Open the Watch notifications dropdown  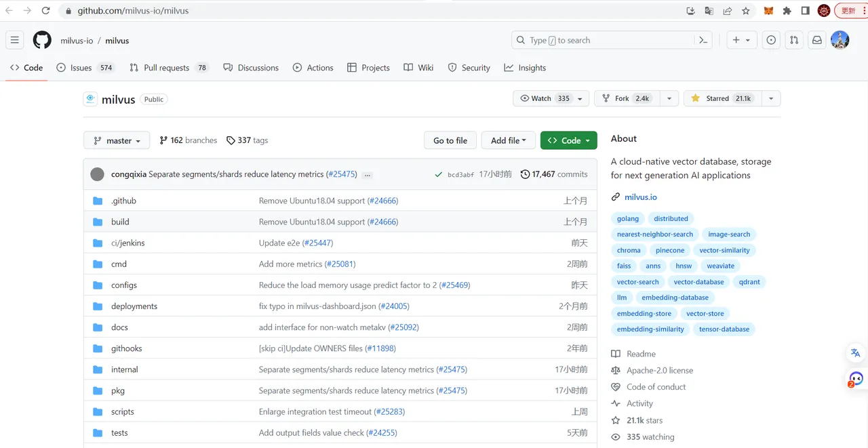click(x=551, y=98)
